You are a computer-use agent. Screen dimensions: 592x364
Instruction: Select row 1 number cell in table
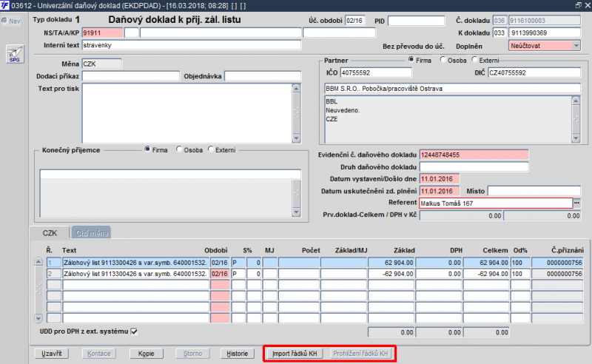point(53,263)
